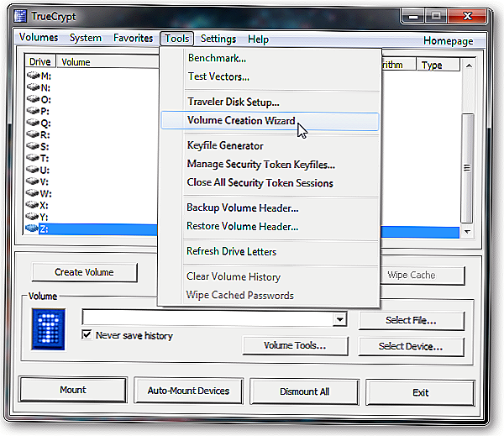
Task: Open the Help menu
Action: click(258, 39)
